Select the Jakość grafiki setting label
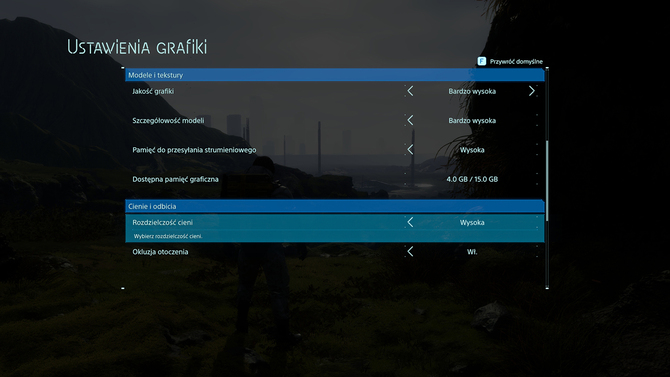The height and width of the screenshot is (377, 670). (x=153, y=91)
